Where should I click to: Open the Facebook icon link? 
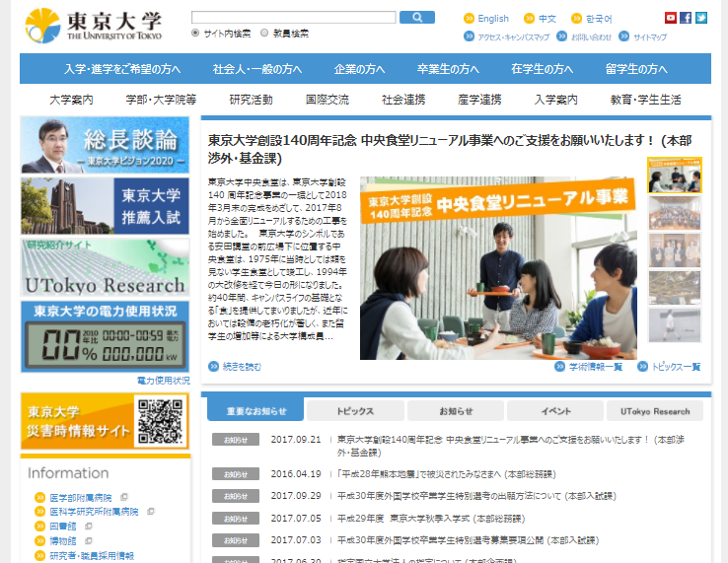click(x=686, y=18)
